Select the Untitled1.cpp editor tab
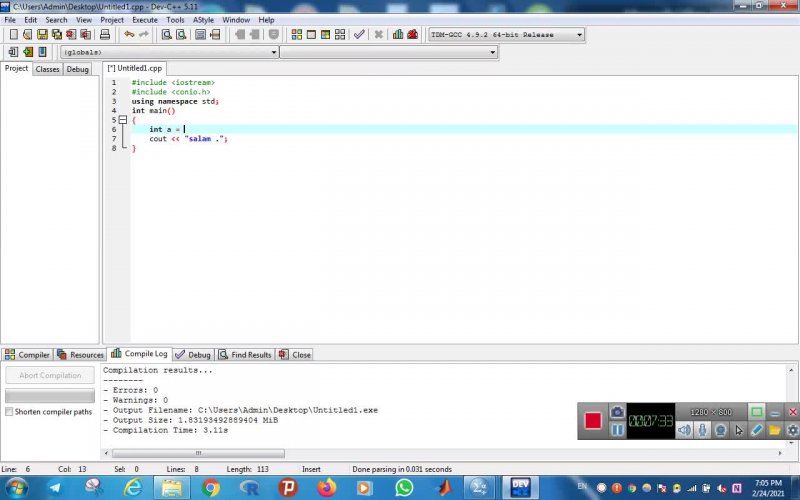The width and height of the screenshot is (800, 500). point(135,68)
